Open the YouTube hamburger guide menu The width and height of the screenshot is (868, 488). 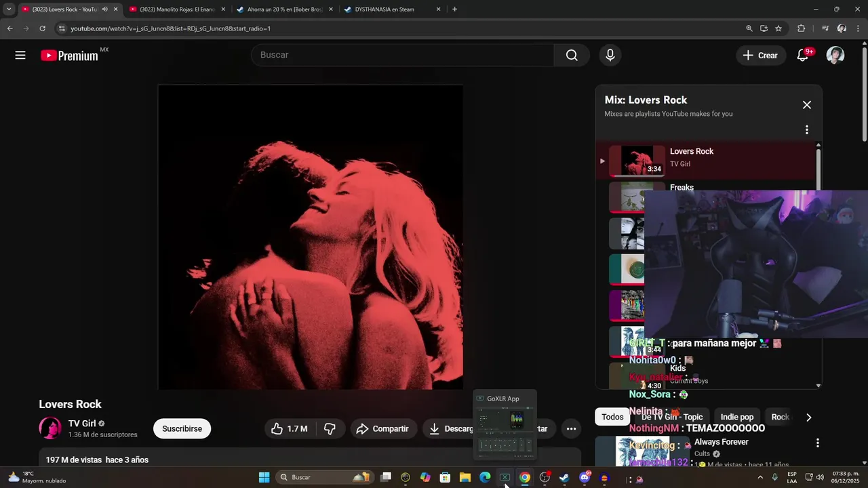[x=20, y=56]
